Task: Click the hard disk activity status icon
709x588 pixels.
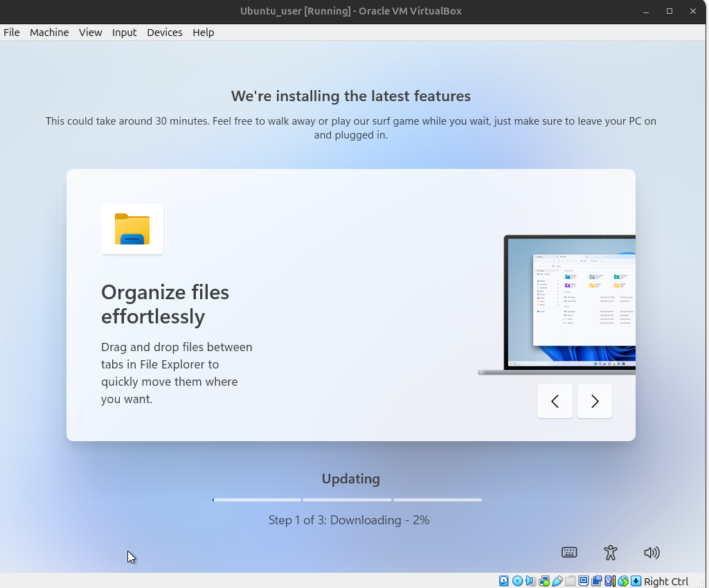Action: [504, 581]
